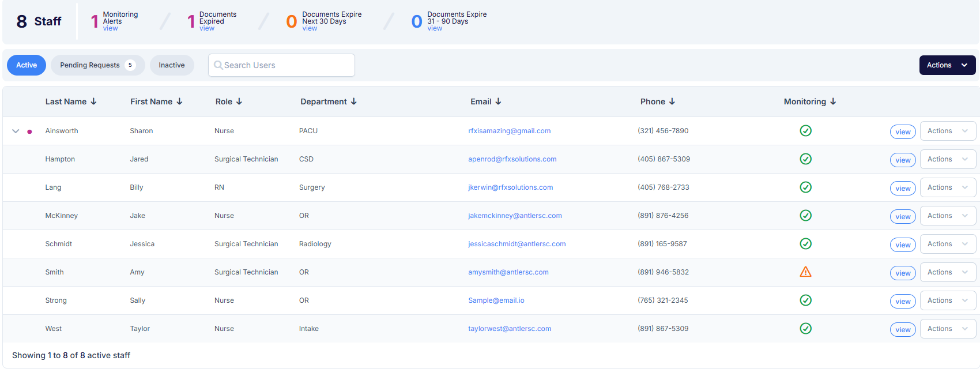
Task: Click the green monitoring check for Schmidt
Action: 806,244
